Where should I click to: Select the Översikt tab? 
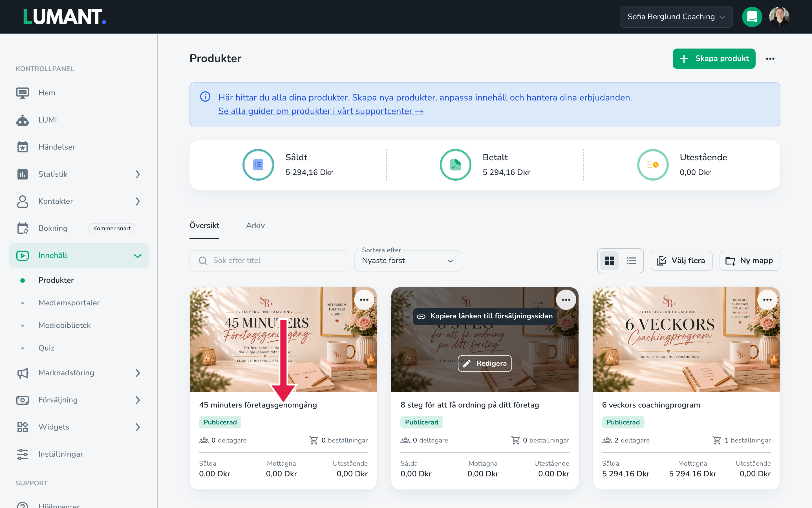click(204, 225)
